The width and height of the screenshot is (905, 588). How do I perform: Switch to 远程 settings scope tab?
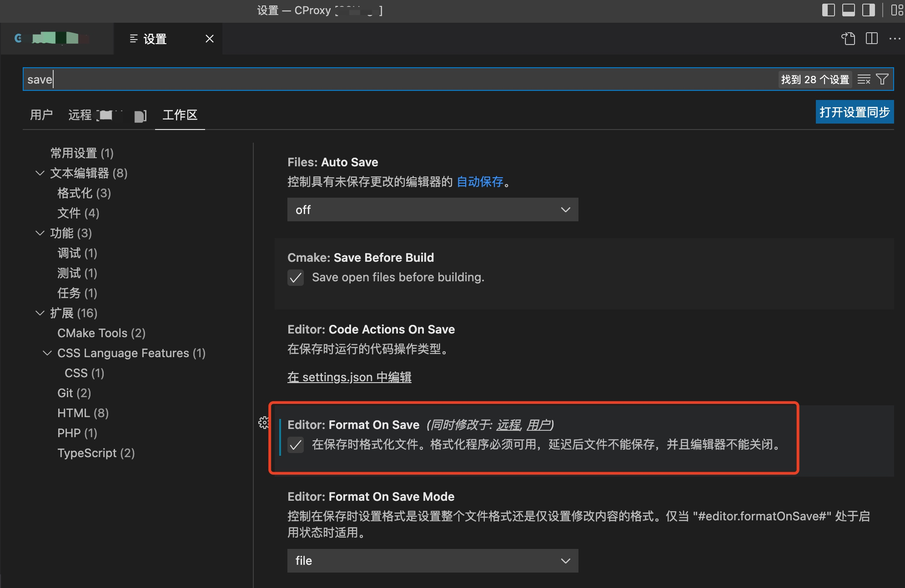[107, 115]
